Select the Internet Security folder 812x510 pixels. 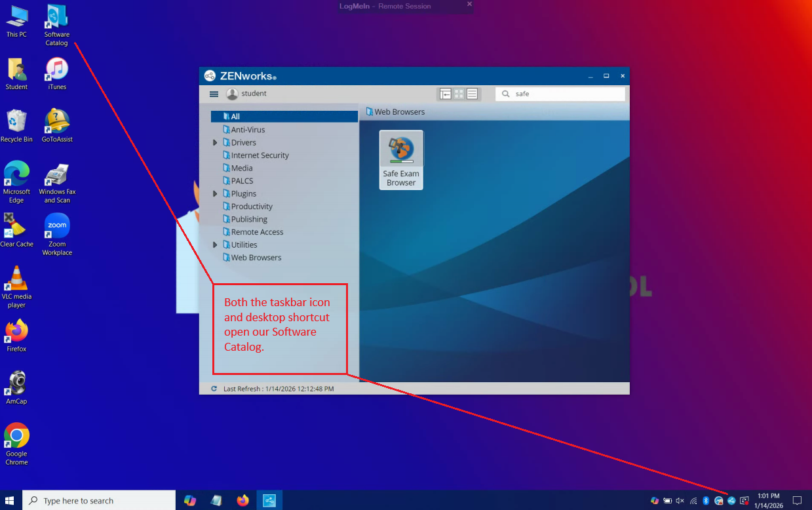(x=256, y=155)
